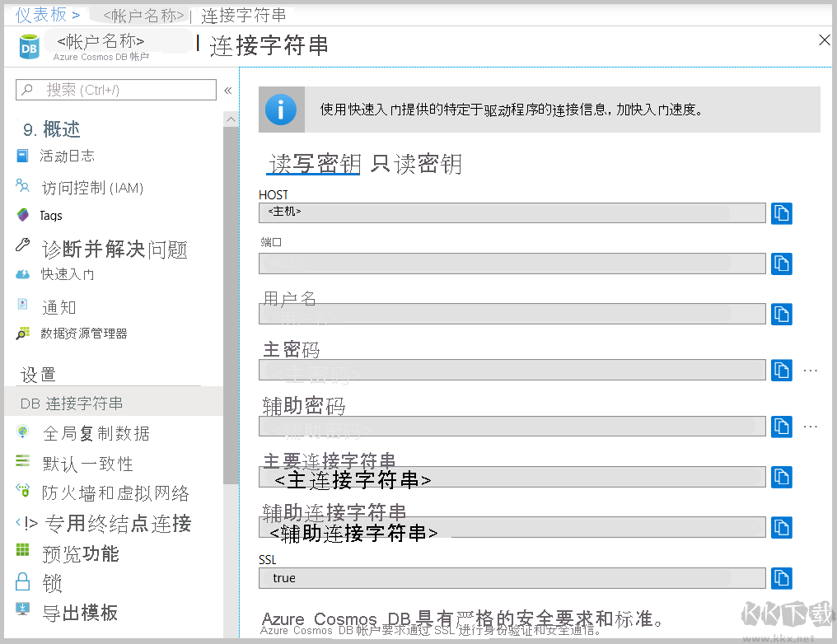Screen dimensions: 837x644
Task: Click the 搜索 (Ctrl+/) search box
Action: 116,90
